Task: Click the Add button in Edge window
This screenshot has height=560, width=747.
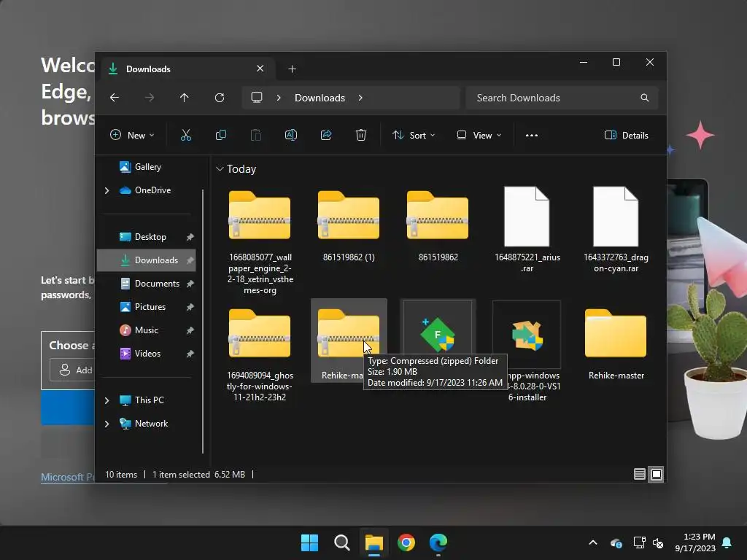Action: tap(72, 370)
